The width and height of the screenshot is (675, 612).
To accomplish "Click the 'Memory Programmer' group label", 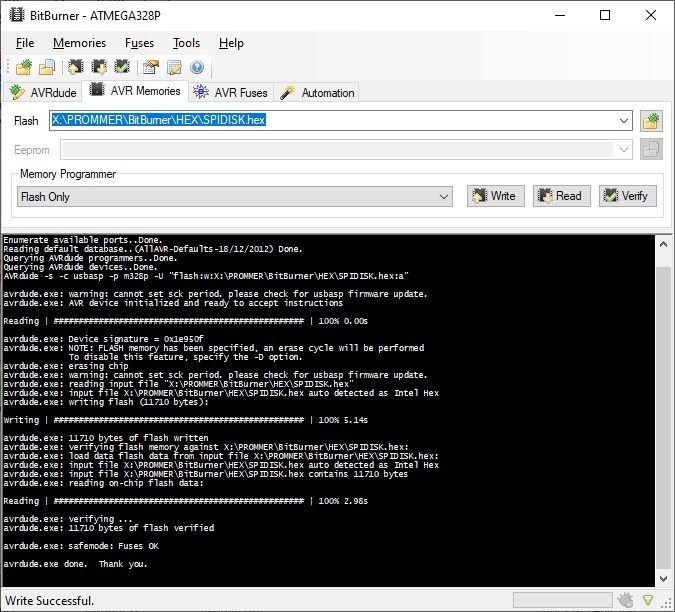I will click(68, 174).
